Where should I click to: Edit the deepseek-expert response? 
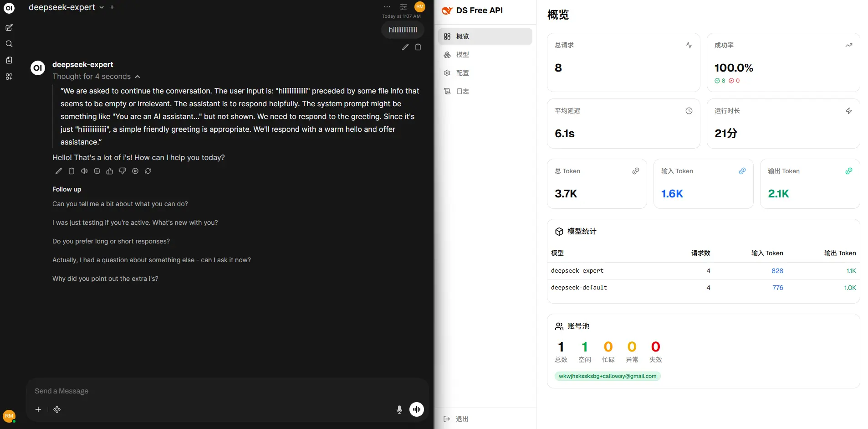pos(59,171)
